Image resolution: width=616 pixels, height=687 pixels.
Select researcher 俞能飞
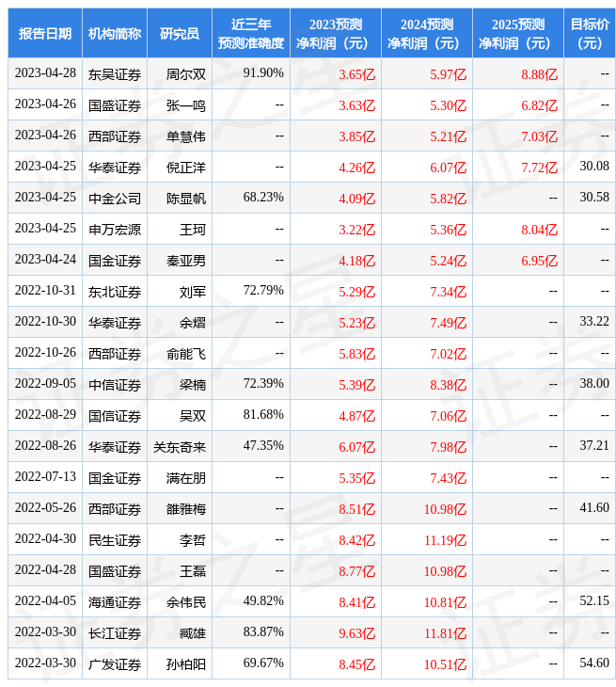tap(186, 354)
